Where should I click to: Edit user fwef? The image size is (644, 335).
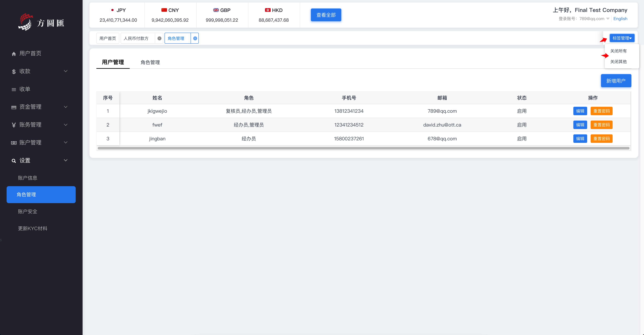580,125
